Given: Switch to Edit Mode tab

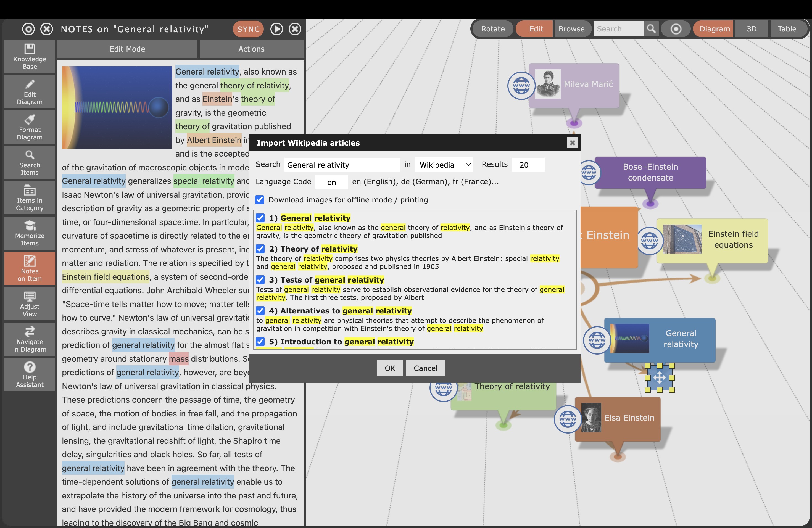Looking at the screenshot, I should point(127,49).
